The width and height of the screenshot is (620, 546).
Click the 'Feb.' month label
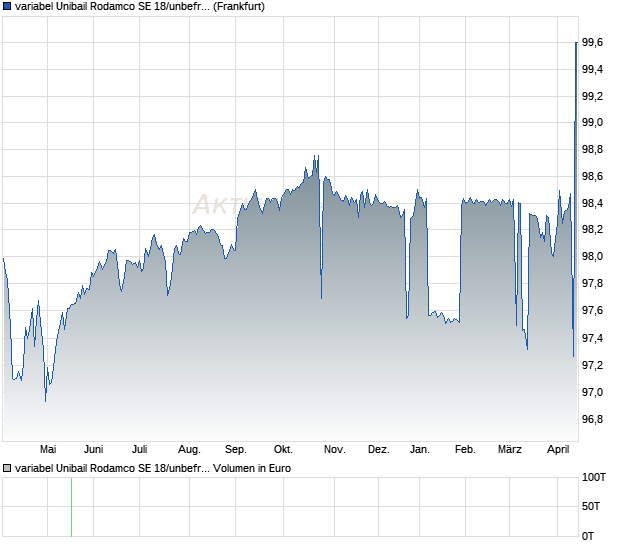(x=465, y=450)
